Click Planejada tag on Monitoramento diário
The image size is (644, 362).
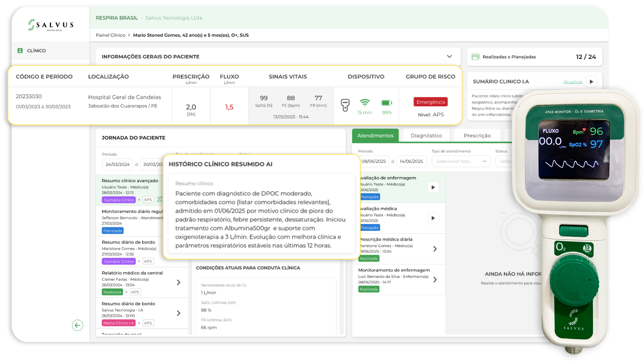(x=113, y=231)
